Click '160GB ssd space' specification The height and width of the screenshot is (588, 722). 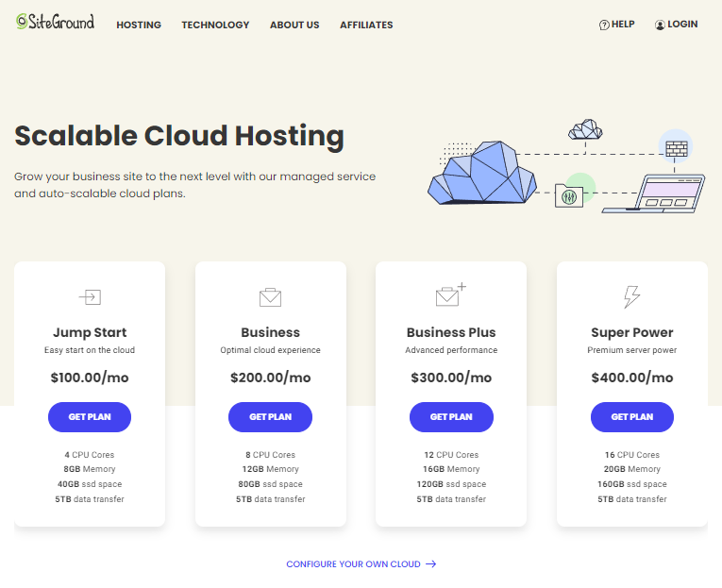coord(632,484)
